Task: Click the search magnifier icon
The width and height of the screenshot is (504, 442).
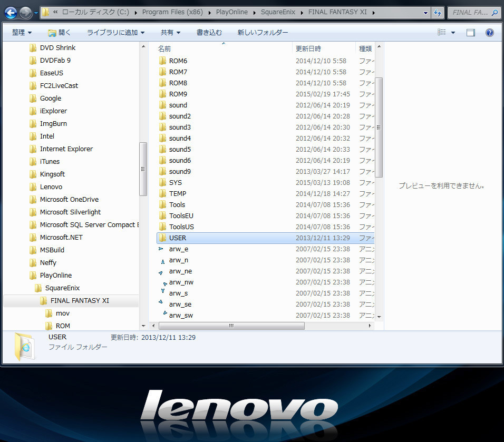Action: click(495, 13)
